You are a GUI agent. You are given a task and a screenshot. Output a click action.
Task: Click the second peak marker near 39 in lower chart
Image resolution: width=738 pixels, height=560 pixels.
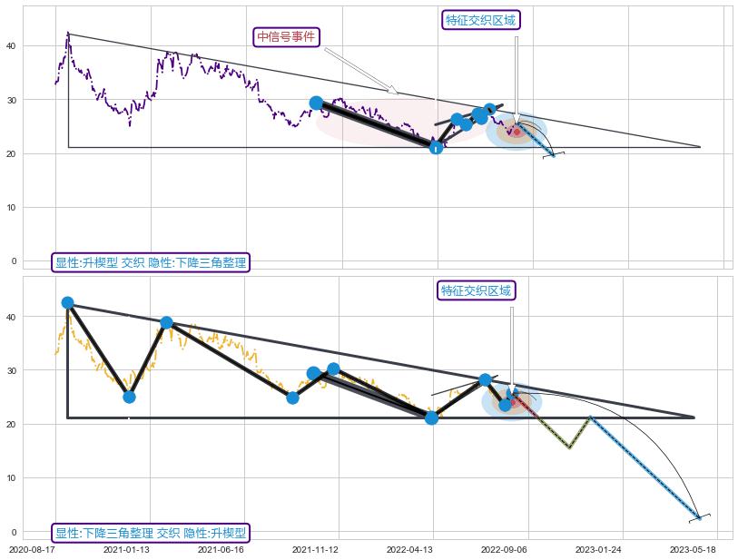166,323
